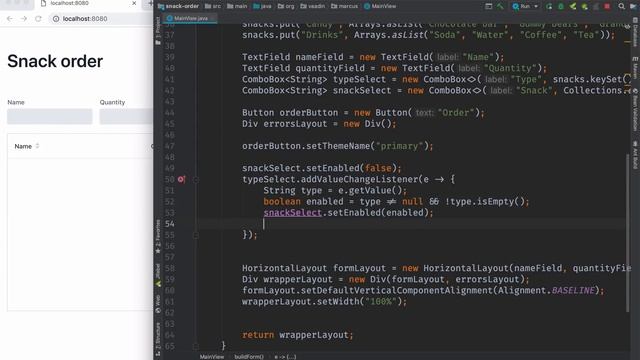Click the Quantity text field
The image size is (640, 360).
(x=126, y=116)
